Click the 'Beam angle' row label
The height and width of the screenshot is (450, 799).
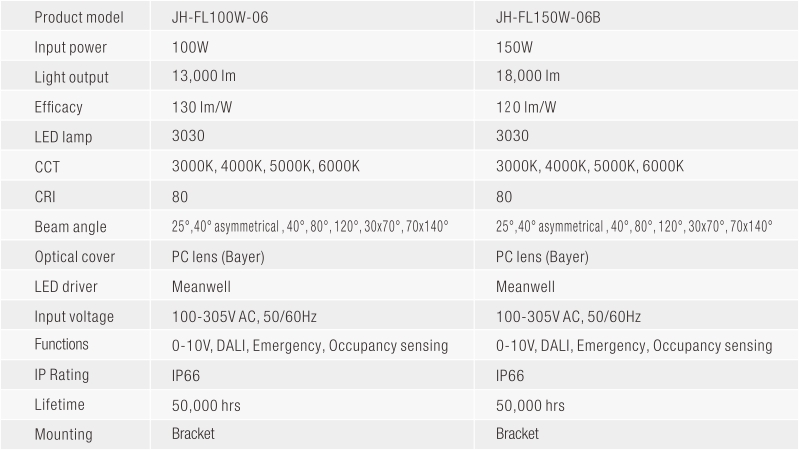click(70, 227)
